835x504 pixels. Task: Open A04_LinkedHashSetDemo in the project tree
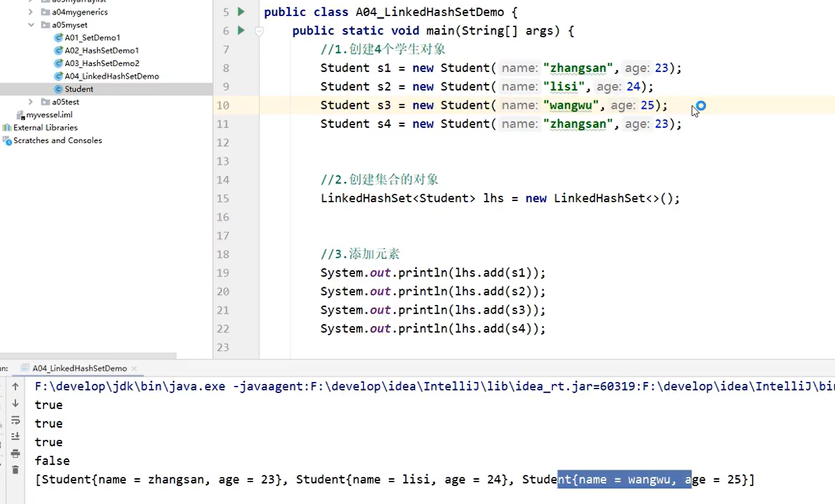[x=112, y=76]
